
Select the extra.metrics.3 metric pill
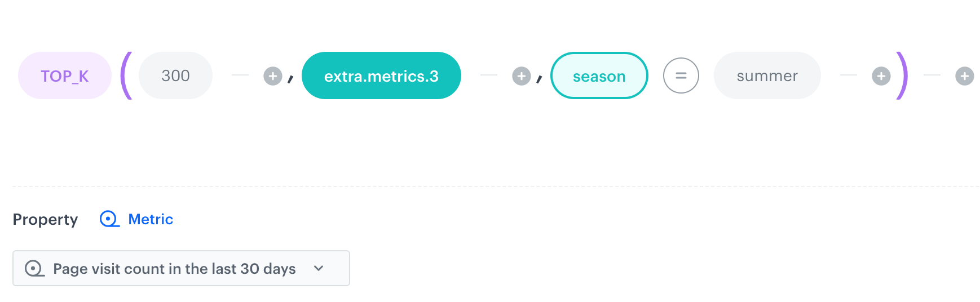tap(381, 76)
